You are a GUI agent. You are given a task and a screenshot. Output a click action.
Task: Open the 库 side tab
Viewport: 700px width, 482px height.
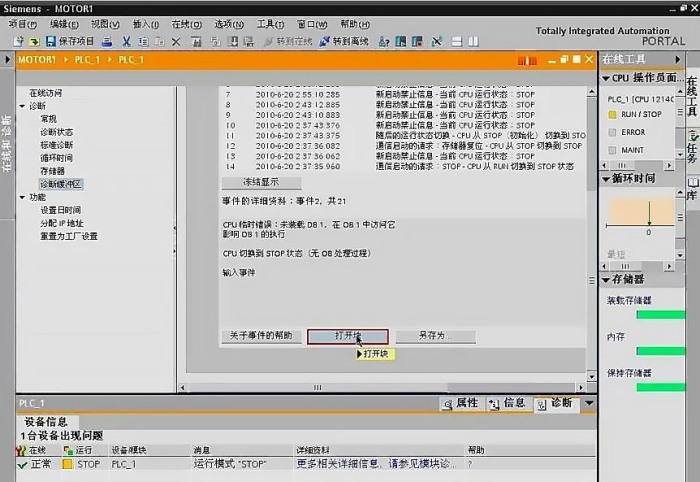coord(692,189)
